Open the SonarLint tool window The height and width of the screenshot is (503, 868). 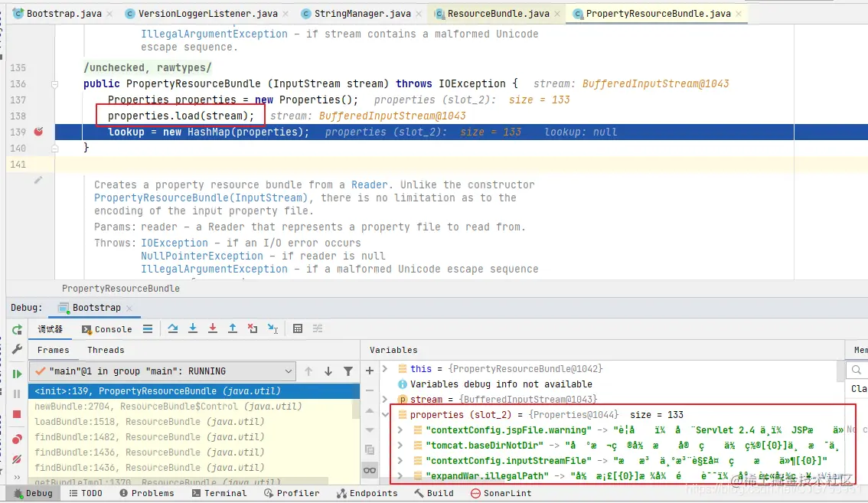[x=501, y=493]
